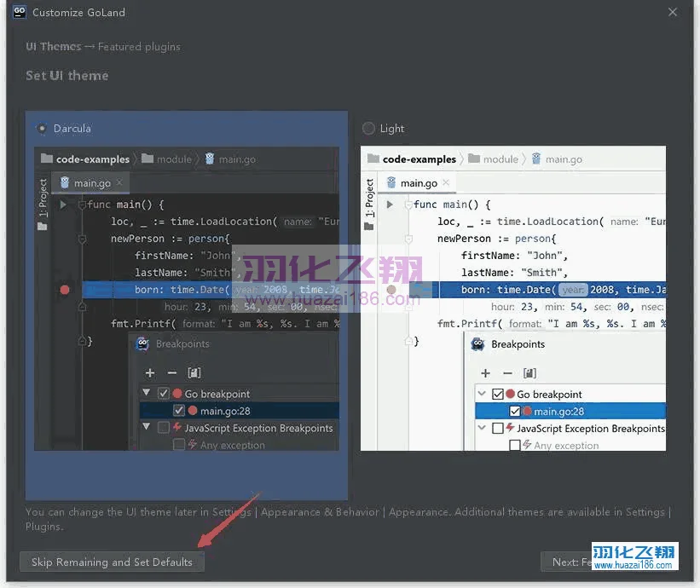Select main.go:28 row in Darcula preview

[x=240, y=411]
